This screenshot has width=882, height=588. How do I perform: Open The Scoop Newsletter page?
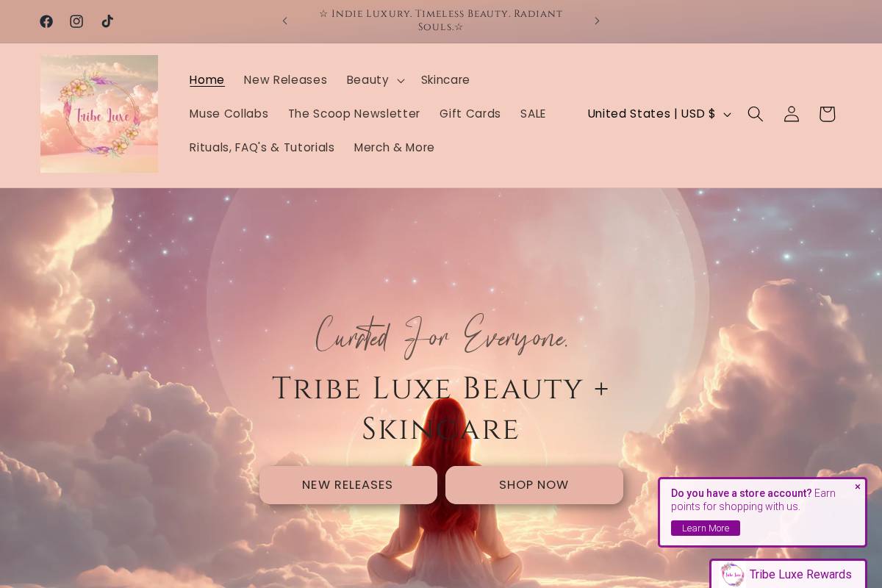click(354, 114)
